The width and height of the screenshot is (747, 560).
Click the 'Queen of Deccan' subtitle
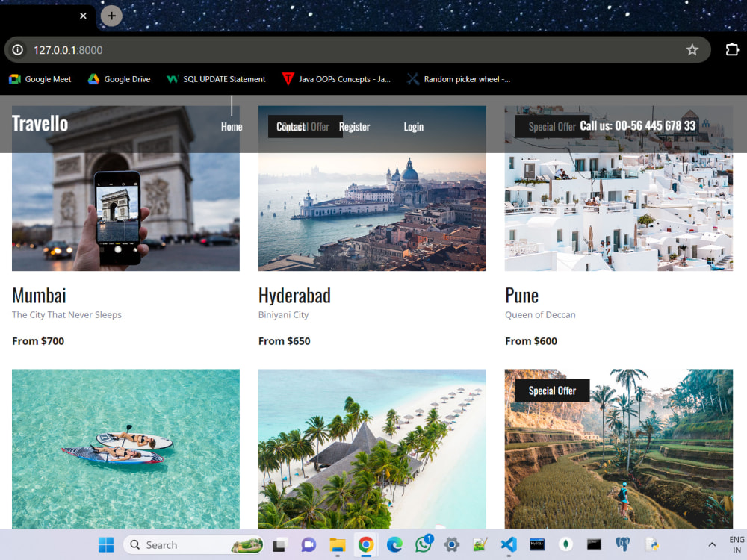point(540,315)
